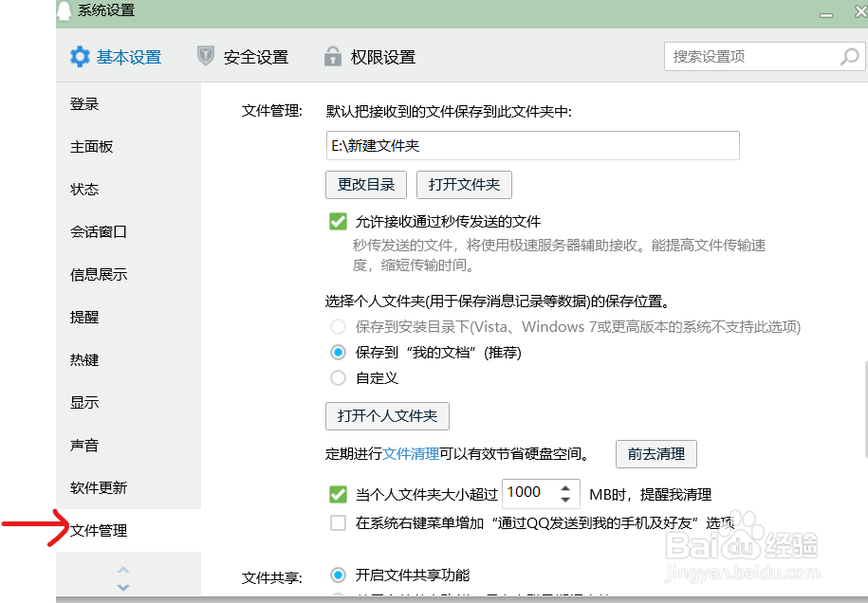Click the gear icon beside 基本设置
Screen dimensions: 868x603
(x=81, y=56)
